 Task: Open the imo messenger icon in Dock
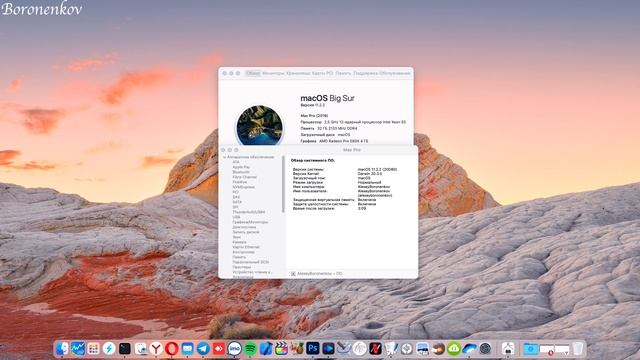(234, 348)
